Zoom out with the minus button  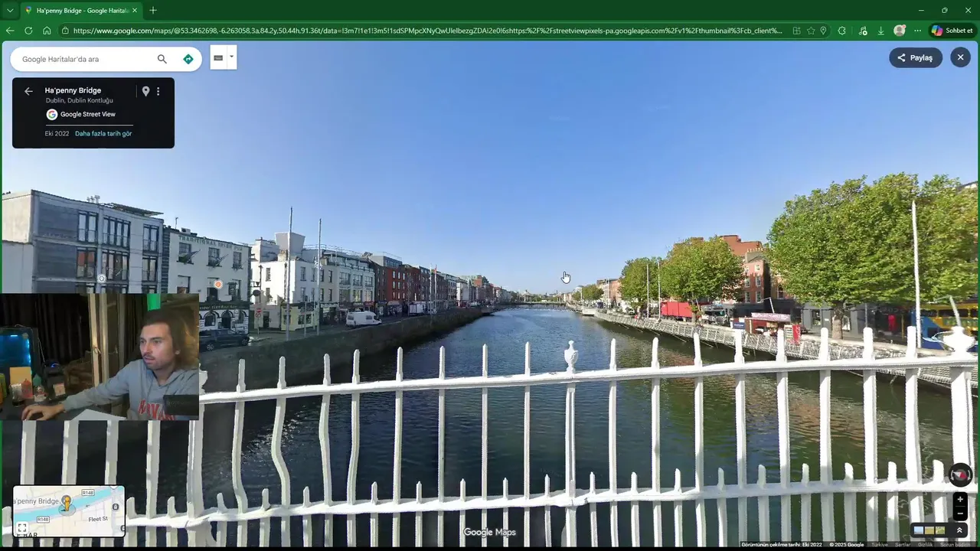pyautogui.click(x=960, y=514)
